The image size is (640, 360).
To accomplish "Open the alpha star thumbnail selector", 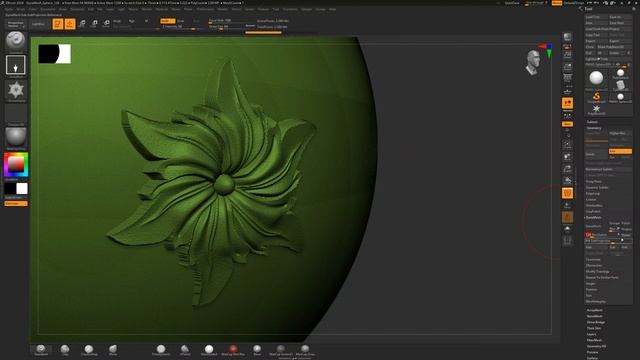I will coord(16,90).
